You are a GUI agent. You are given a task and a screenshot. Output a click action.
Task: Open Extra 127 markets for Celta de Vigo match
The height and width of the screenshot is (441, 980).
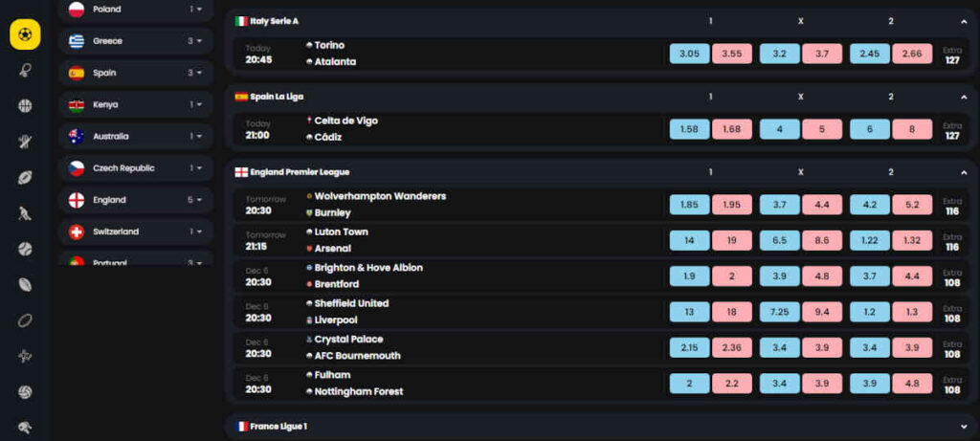click(x=952, y=130)
